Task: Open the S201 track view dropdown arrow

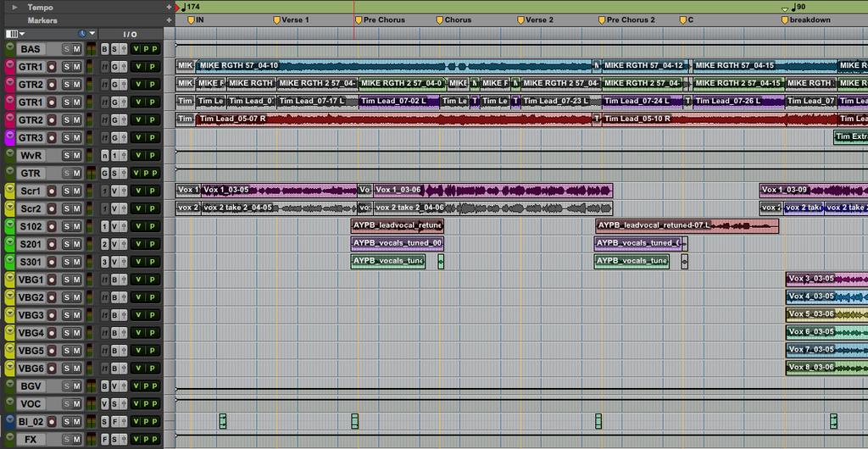Action: click(x=9, y=243)
